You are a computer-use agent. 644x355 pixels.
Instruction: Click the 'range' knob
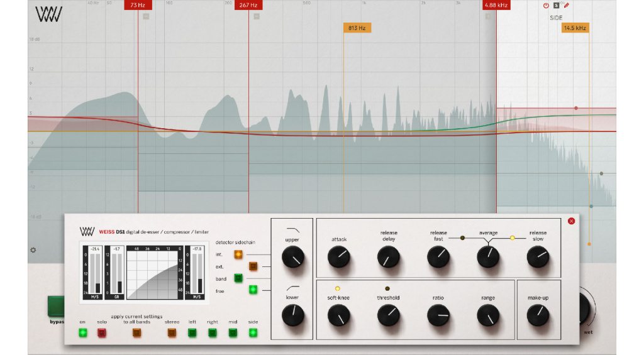488,315
